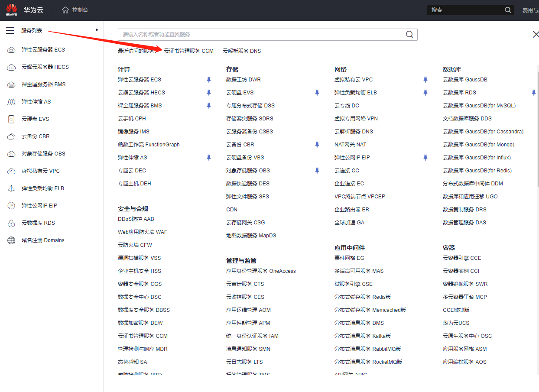The image size is (539, 392).
Task: Click the CBR backup sidebar icon
Action: tap(12, 136)
